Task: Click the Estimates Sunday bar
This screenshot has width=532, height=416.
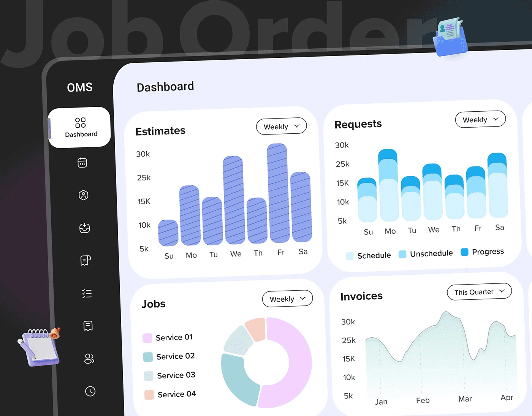Action: pos(168,233)
